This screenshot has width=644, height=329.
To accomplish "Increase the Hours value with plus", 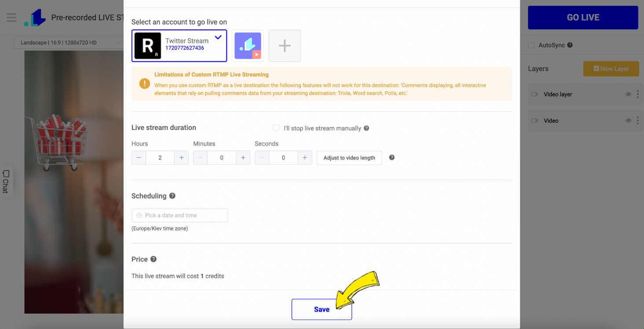I will pyautogui.click(x=181, y=158).
